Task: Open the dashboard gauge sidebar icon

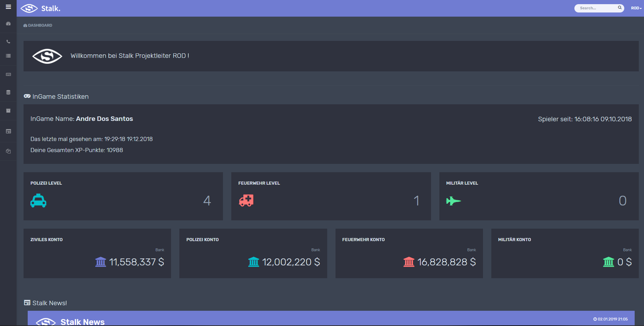Action: (x=8, y=24)
